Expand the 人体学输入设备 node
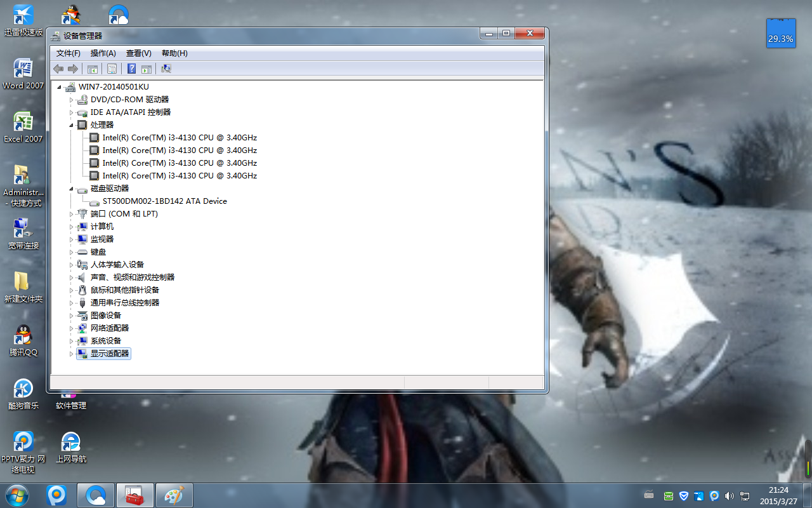Screen dimensions: 812x508 71,265
